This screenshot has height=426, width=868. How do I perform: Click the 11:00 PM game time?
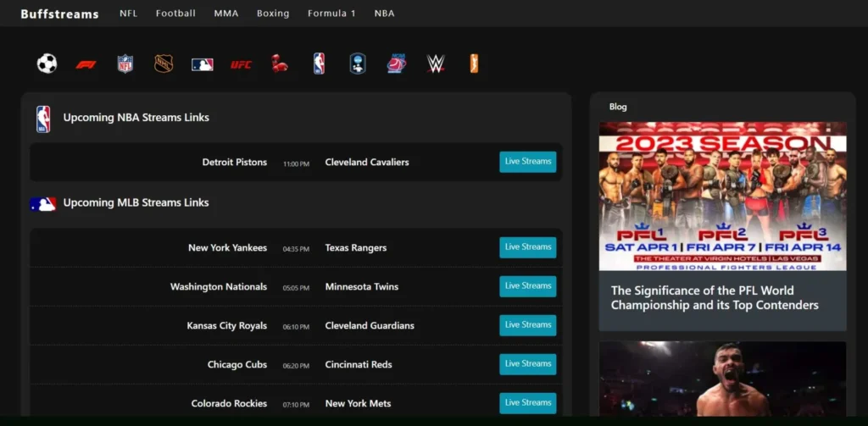coord(296,164)
